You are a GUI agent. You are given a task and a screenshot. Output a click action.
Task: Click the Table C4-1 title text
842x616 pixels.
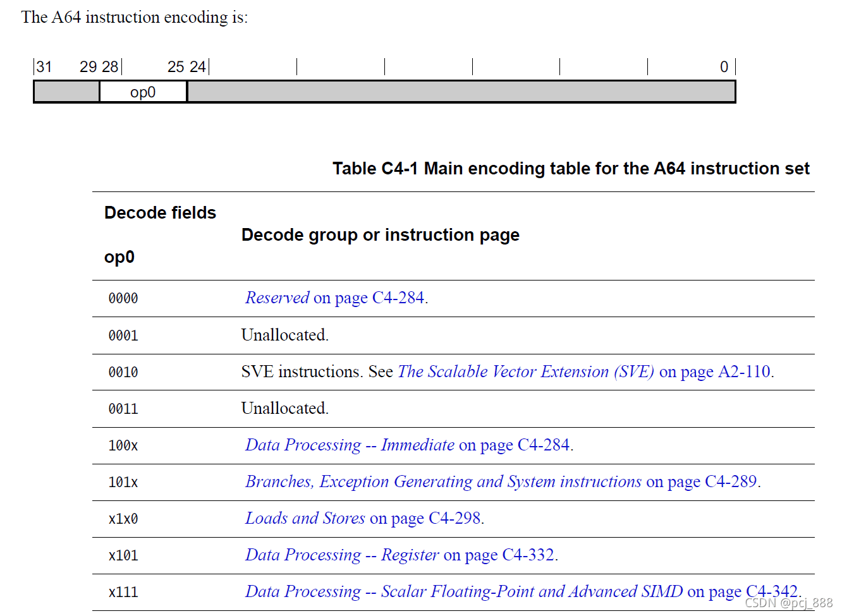click(570, 169)
